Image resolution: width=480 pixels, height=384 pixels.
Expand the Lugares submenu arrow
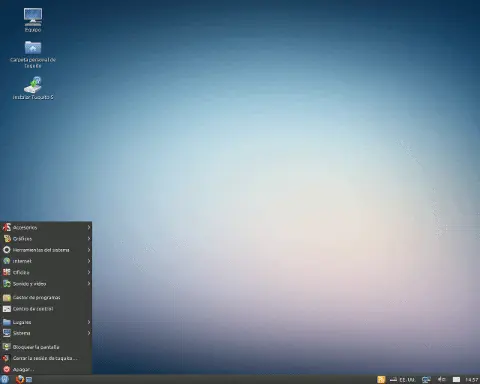click(x=89, y=322)
